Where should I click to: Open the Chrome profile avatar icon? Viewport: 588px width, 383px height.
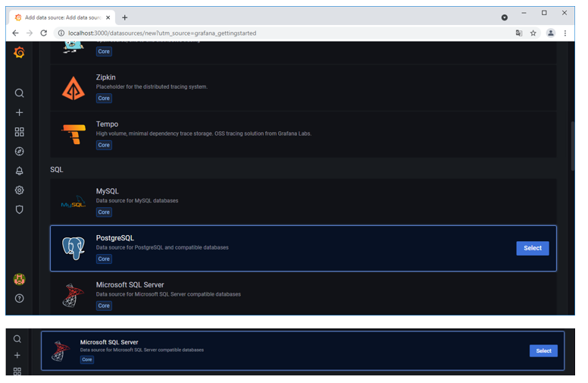point(551,33)
